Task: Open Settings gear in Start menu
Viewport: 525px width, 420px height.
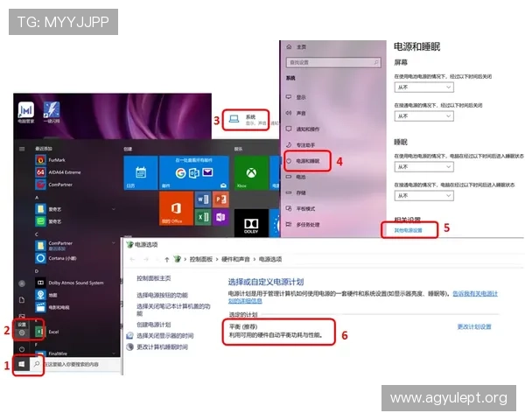Action: coord(22,332)
